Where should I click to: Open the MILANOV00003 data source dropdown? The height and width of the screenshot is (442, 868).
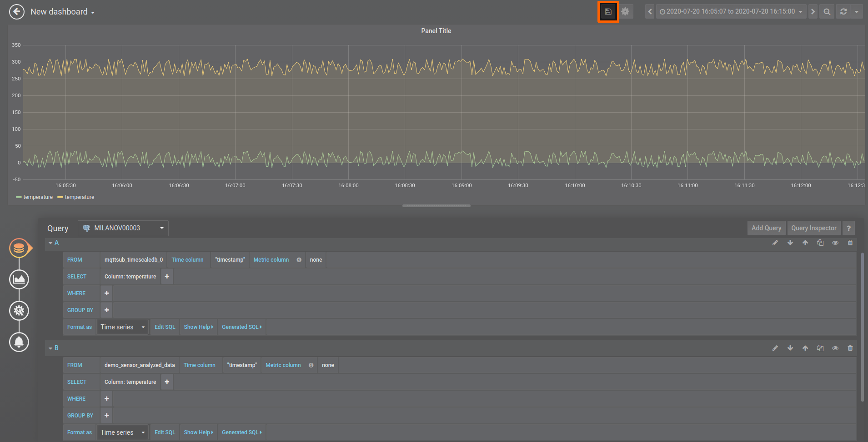(123, 228)
